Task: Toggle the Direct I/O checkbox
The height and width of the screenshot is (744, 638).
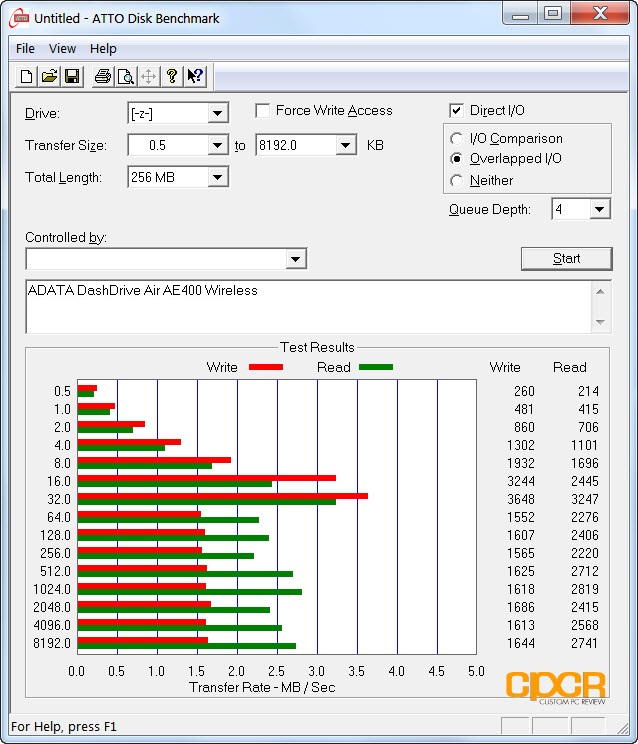Action: coord(456,111)
